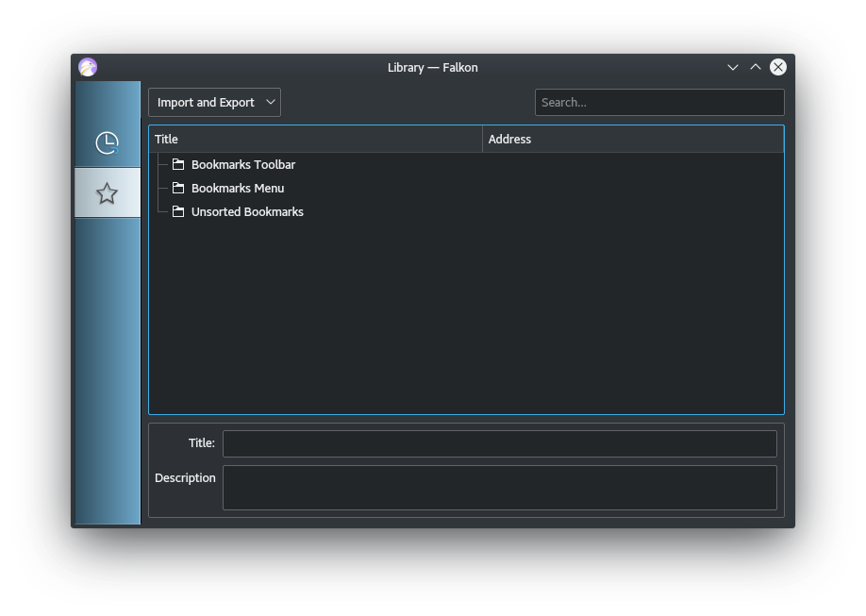
Task: Open the Import and Export dropdown
Action: click(213, 102)
